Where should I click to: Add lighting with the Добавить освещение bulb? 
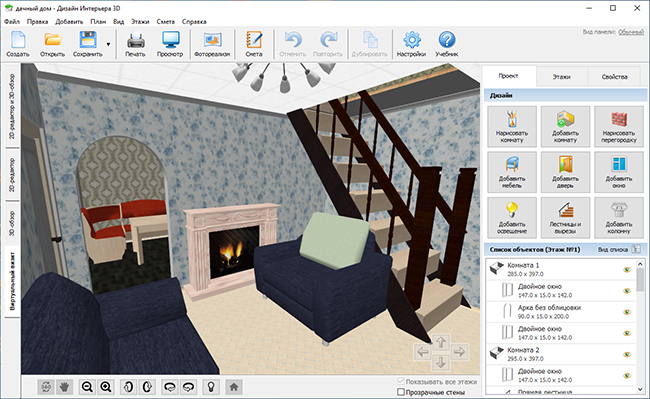(x=512, y=217)
